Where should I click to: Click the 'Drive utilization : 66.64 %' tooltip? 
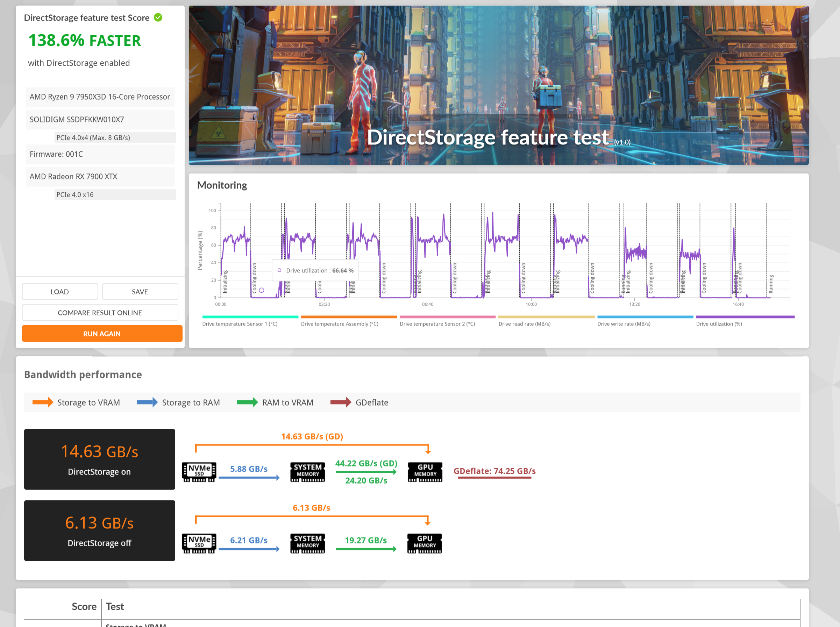pos(315,271)
